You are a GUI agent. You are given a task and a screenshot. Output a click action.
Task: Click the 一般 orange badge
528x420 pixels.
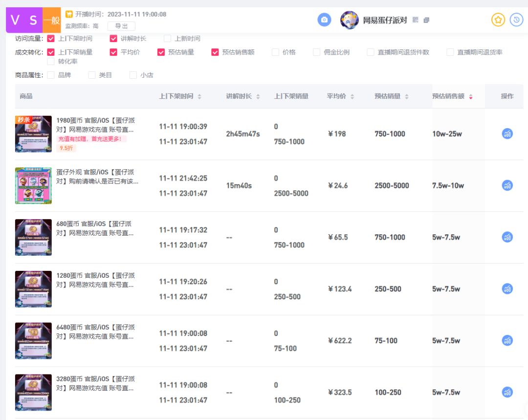coord(51,20)
